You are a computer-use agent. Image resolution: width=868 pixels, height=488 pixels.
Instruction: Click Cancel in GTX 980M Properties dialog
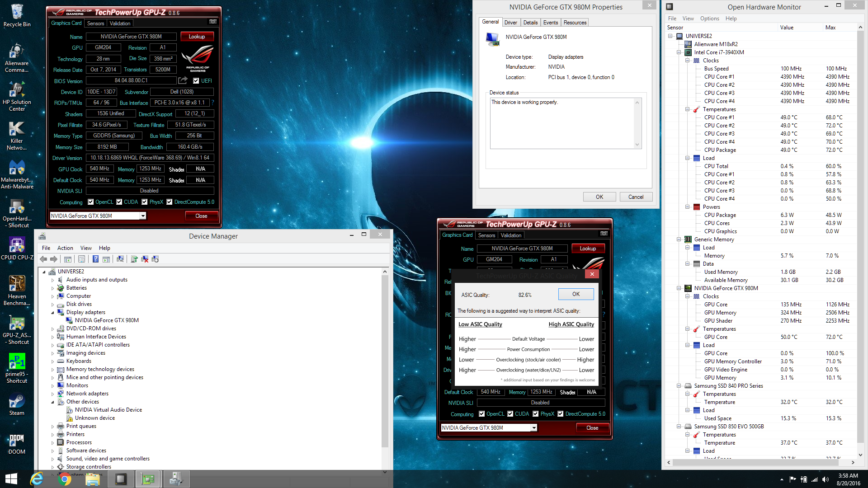636,197
